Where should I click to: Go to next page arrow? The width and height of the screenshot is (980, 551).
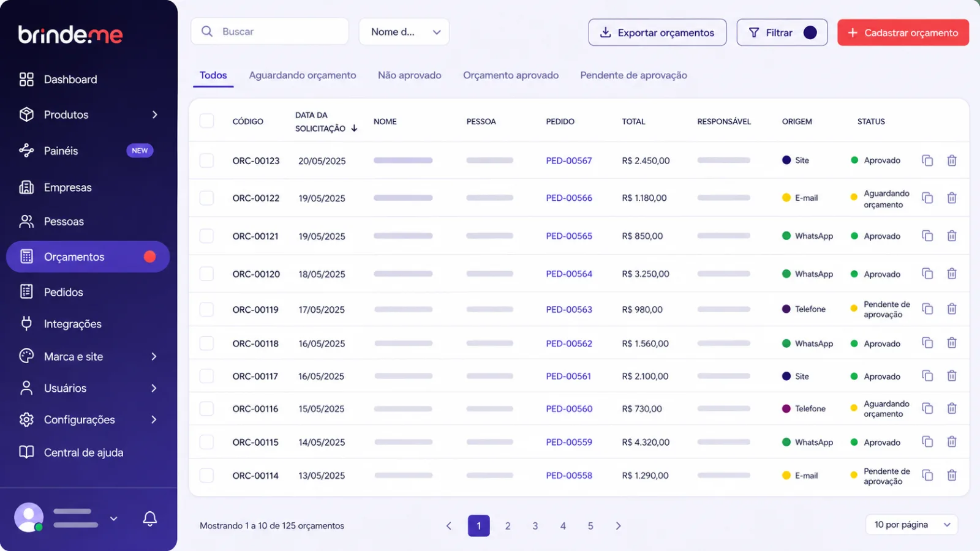(618, 526)
